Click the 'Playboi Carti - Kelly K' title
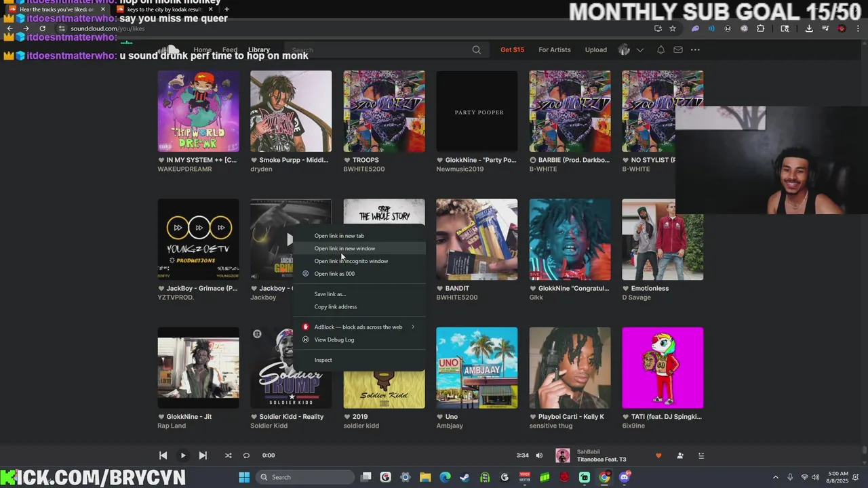The height and width of the screenshot is (488, 868). pos(571,417)
